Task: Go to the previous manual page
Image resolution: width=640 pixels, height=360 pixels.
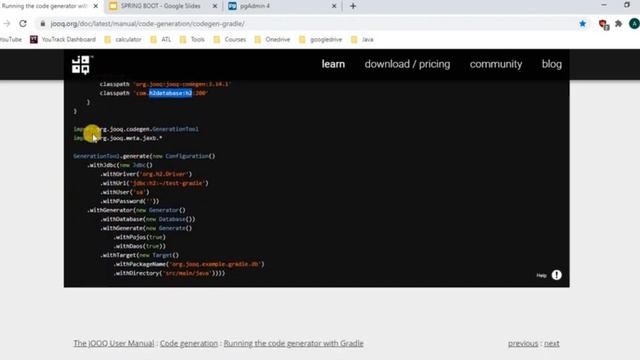Action: 523,344
